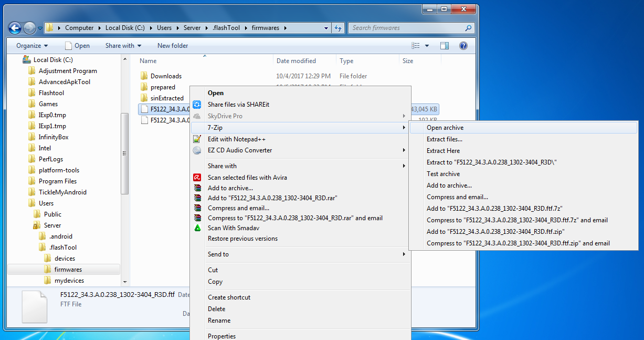This screenshot has width=644, height=340.
Task: Click the Avira red umbrella icon
Action: pyautogui.click(x=197, y=178)
